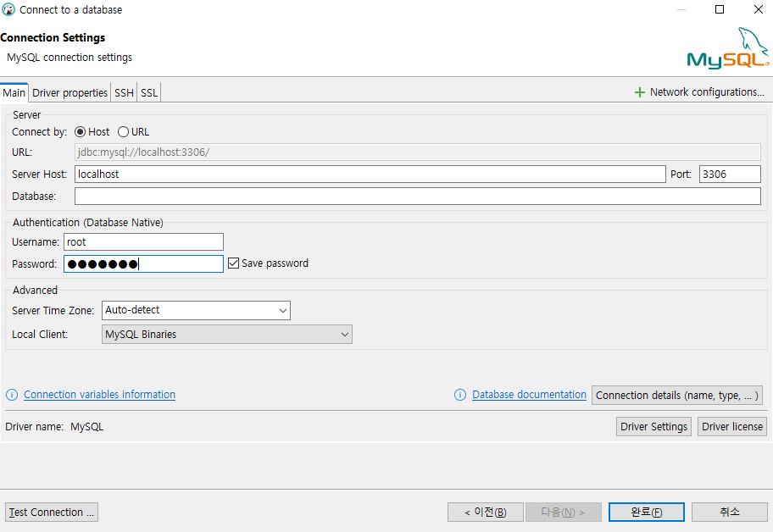Viewport: 773px width, 532px height.
Task: Click the disabled 다음(N) button
Action: pyautogui.click(x=563, y=513)
